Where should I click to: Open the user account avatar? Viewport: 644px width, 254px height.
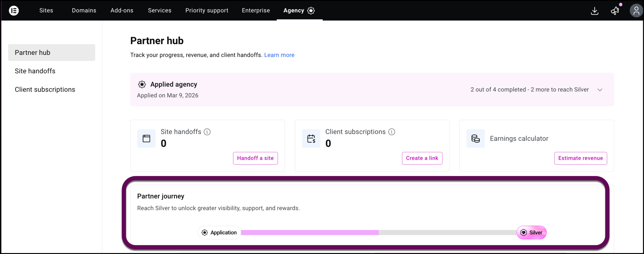tap(636, 11)
